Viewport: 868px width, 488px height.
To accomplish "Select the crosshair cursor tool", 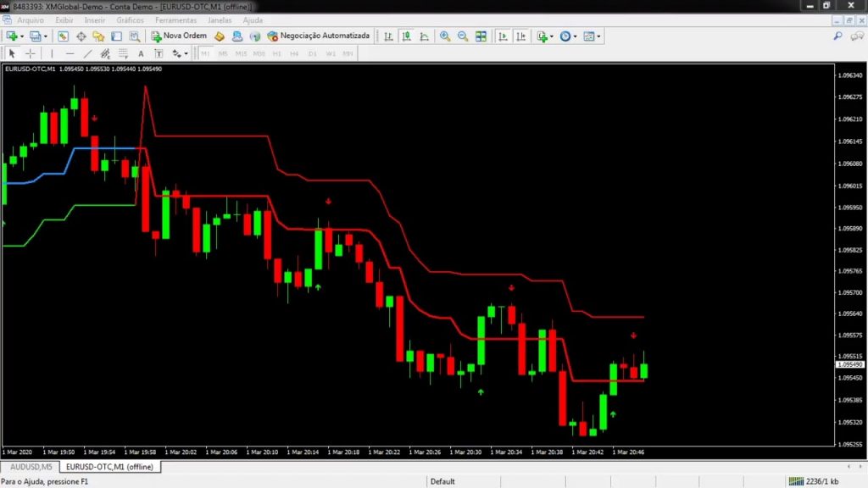I will [x=31, y=53].
